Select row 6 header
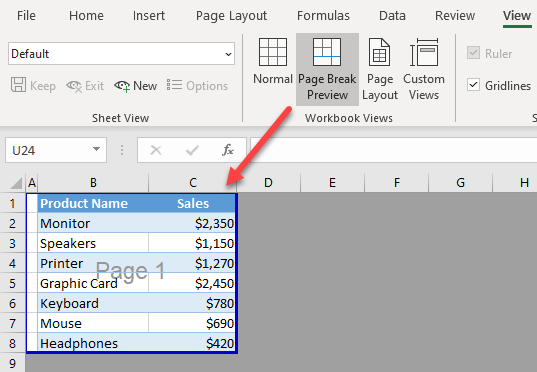 [12, 303]
